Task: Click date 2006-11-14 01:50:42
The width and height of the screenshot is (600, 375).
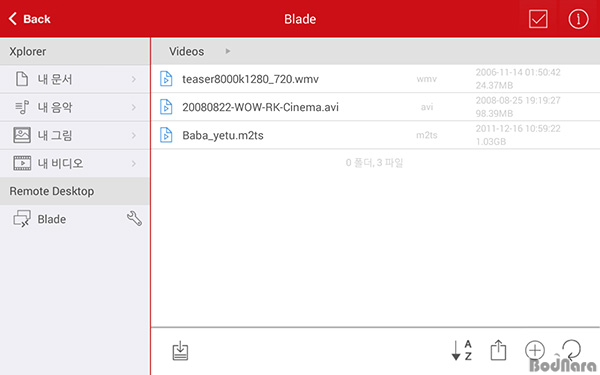Action: (518, 72)
